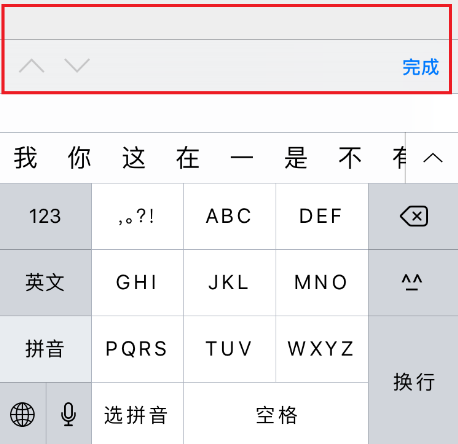This screenshot has width=458, height=444.
Task: Tap the microphone dictation icon
Action: (69, 414)
